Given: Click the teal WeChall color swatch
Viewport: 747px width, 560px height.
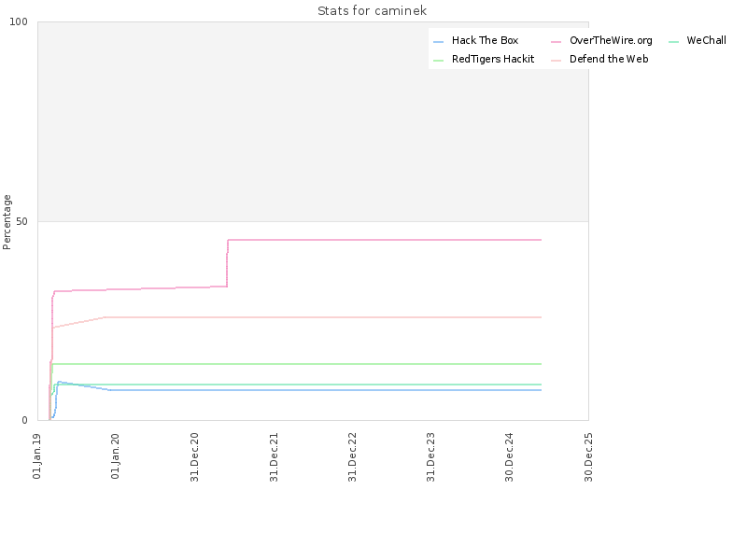Looking at the screenshot, I should [673, 42].
